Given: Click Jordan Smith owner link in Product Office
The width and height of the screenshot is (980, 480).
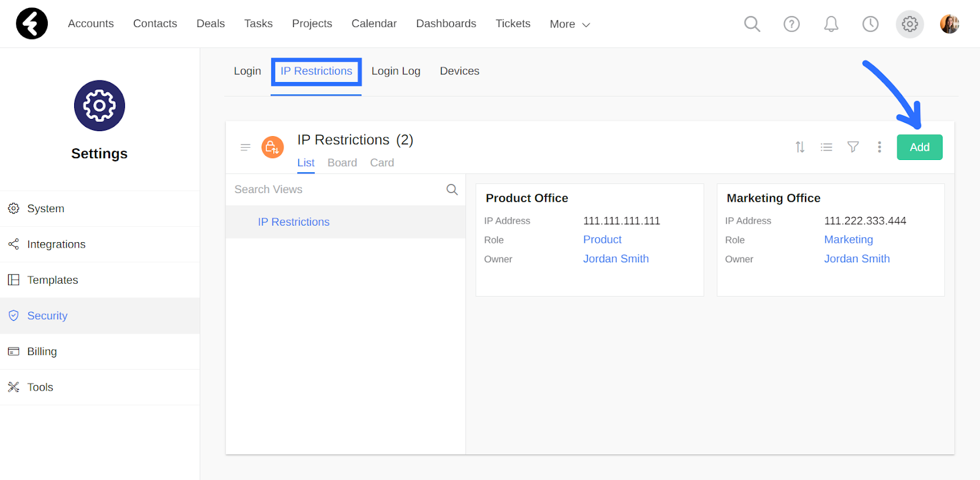Looking at the screenshot, I should pyautogui.click(x=616, y=259).
